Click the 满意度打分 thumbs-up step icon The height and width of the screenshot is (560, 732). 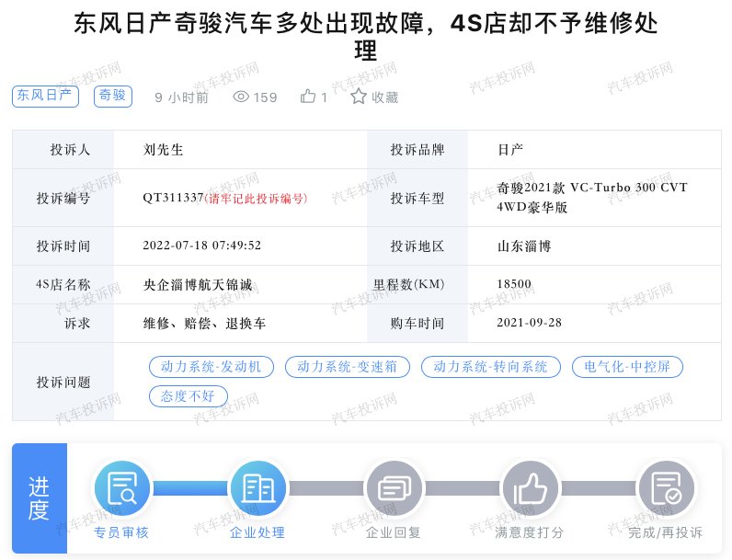click(x=530, y=488)
